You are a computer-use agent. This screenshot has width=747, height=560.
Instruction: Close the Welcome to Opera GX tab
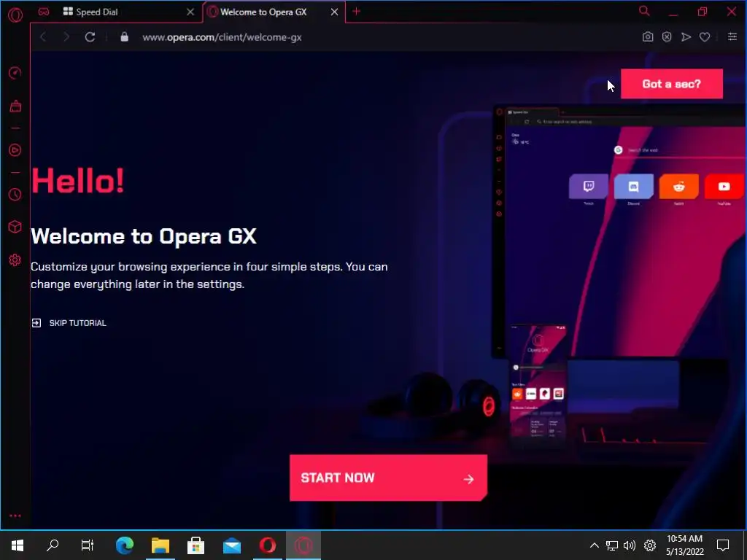(x=334, y=12)
